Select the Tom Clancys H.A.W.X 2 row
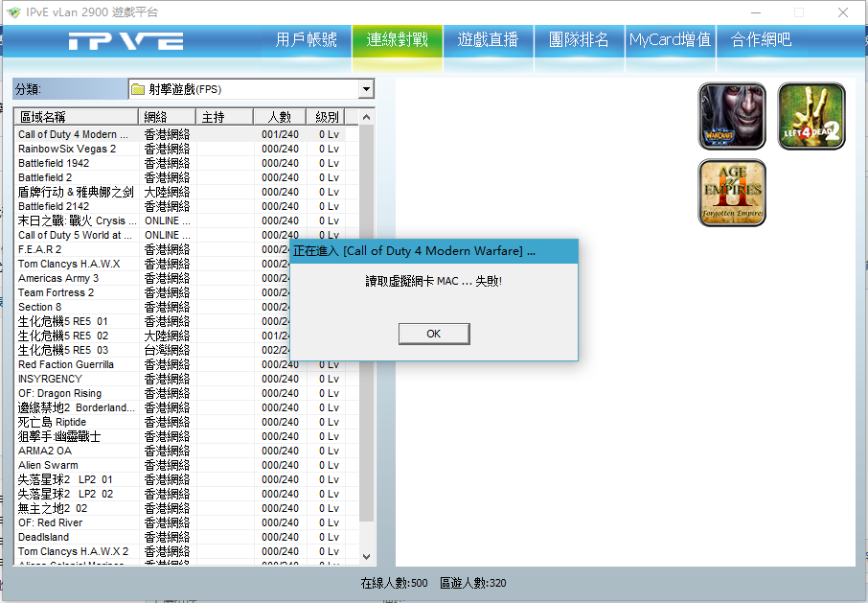 pos(186,552)
